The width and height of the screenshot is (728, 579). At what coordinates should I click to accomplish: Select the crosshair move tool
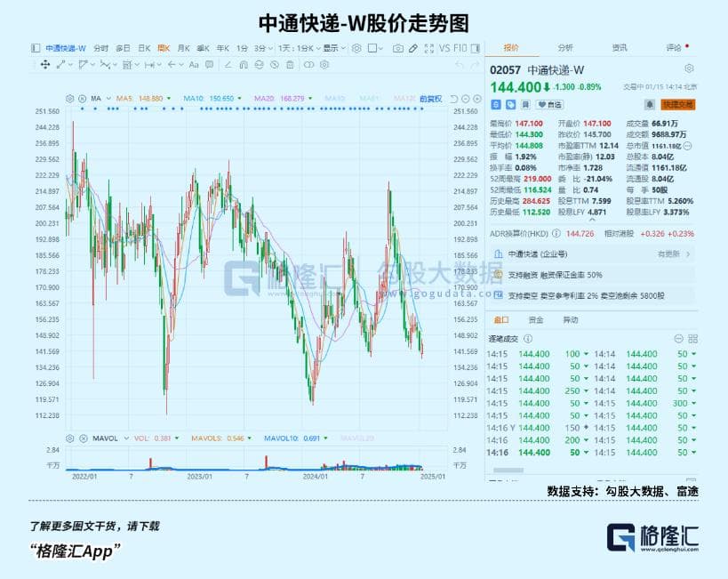[x=44, y=64]
